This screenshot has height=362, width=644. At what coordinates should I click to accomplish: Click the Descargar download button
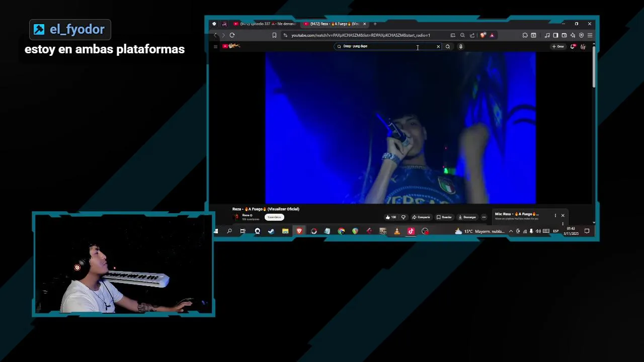tap(467, 217)
